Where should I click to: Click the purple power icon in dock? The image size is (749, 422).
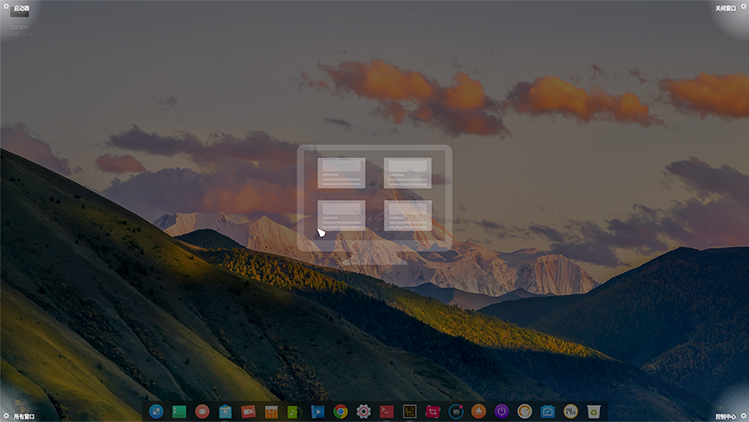pyautogui.click(x=501, y=411)
